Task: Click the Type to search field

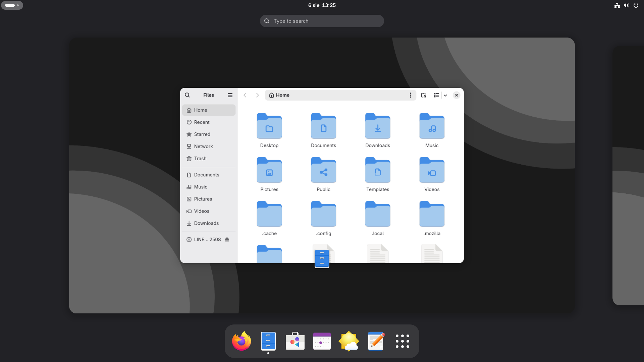Action: point(322,21)
